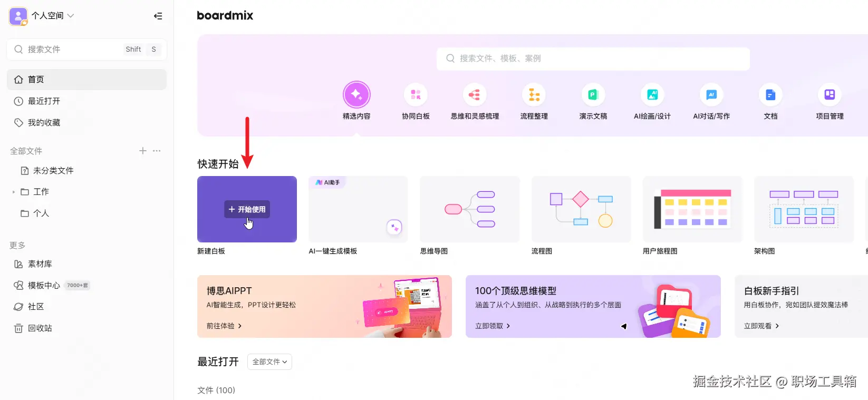Open the 全部文件 more options ellipsis

[x=157, y=151]
